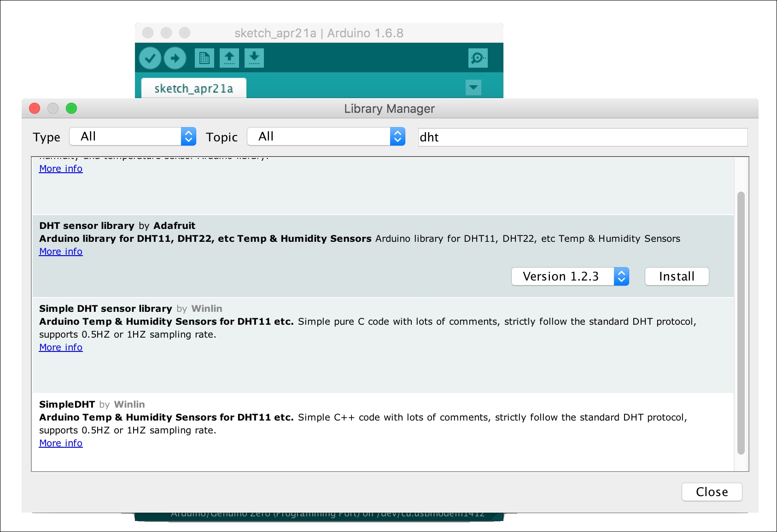777x532 pixels.
Task: Select the DHT sensor library by Adafruit entry title
Action: pyautogui.click(x=117, y=226)
